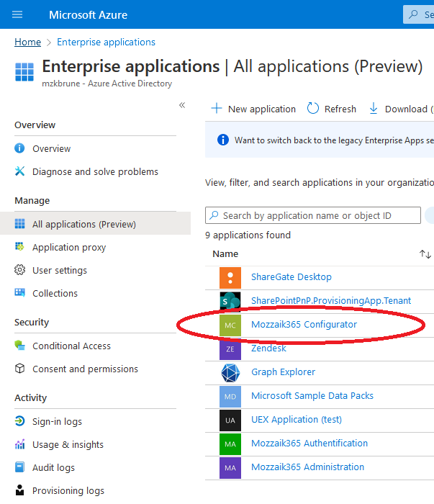Click the Graph Explorer polyhedron icon
Image resolution: width=434 pixels, height=504 pixels.
point(230,373)
